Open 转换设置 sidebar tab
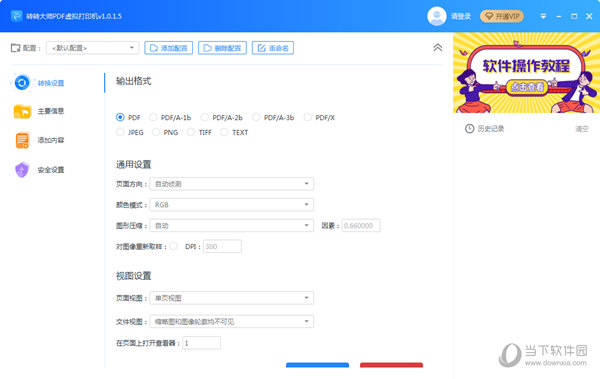600x379 pixels. [39, 83]
